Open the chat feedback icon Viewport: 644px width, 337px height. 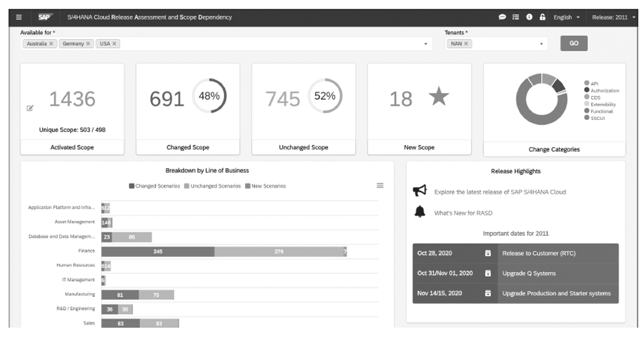click(x=502, y=18)
